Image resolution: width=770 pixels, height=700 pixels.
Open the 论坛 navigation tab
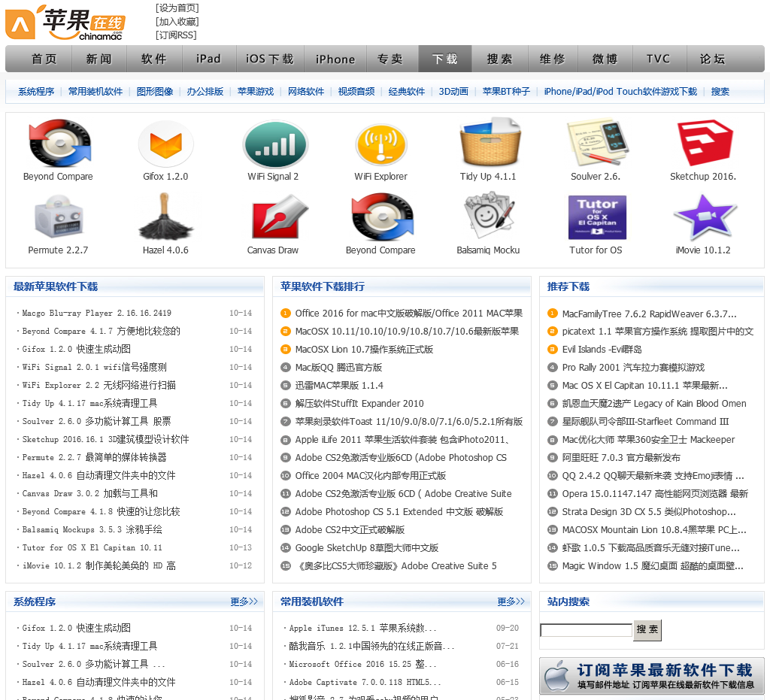pos(713,59)
